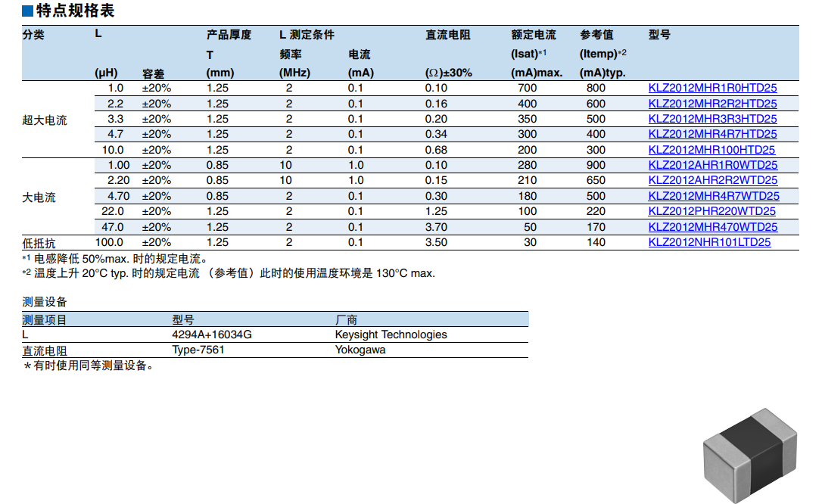Open the KLZ2012NHR101LTD25 part link
The width and height of the screenshot is (825, 504).
pos(709,242)
